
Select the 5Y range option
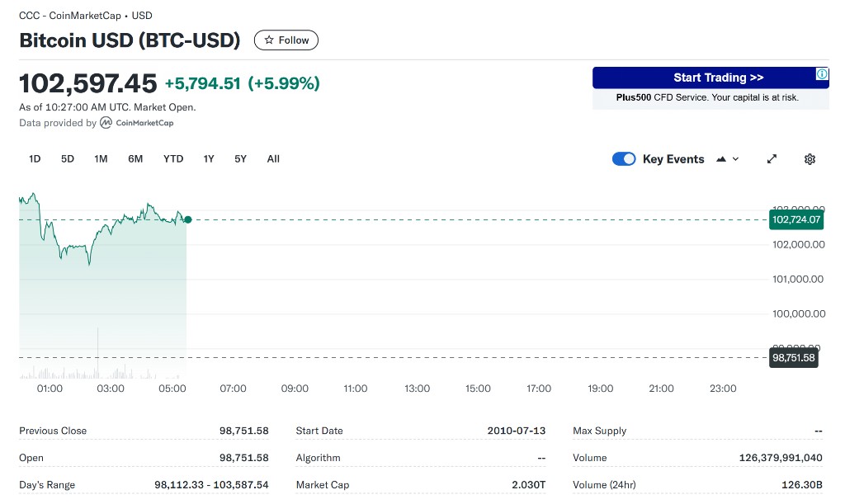(x=240, y=159)
